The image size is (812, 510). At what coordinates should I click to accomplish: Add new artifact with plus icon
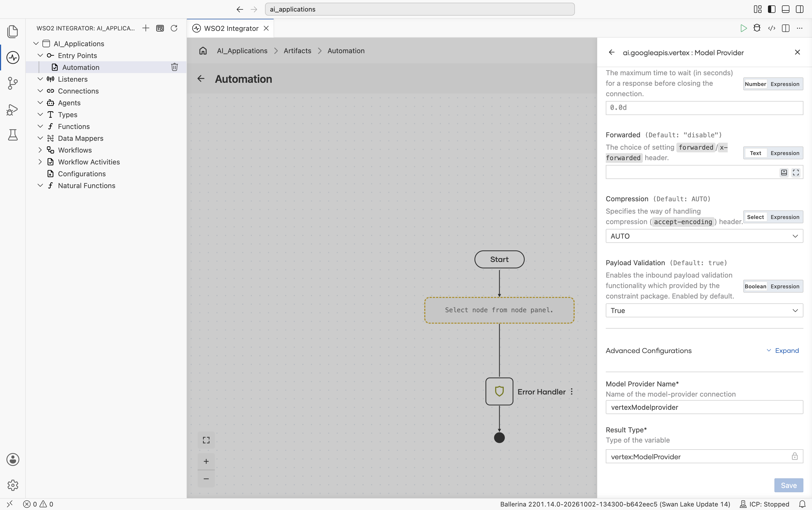coord(146,28)
